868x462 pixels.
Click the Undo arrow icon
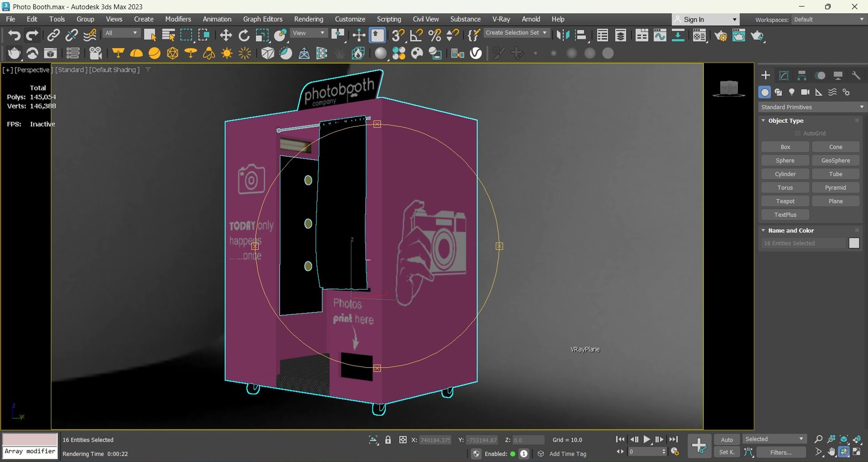coord(14,35)
